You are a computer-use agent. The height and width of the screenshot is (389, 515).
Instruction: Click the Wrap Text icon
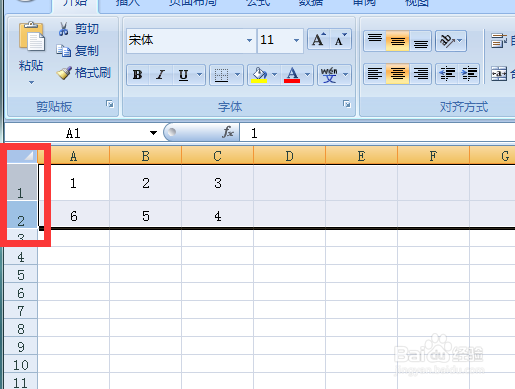(x=499, y=41)
